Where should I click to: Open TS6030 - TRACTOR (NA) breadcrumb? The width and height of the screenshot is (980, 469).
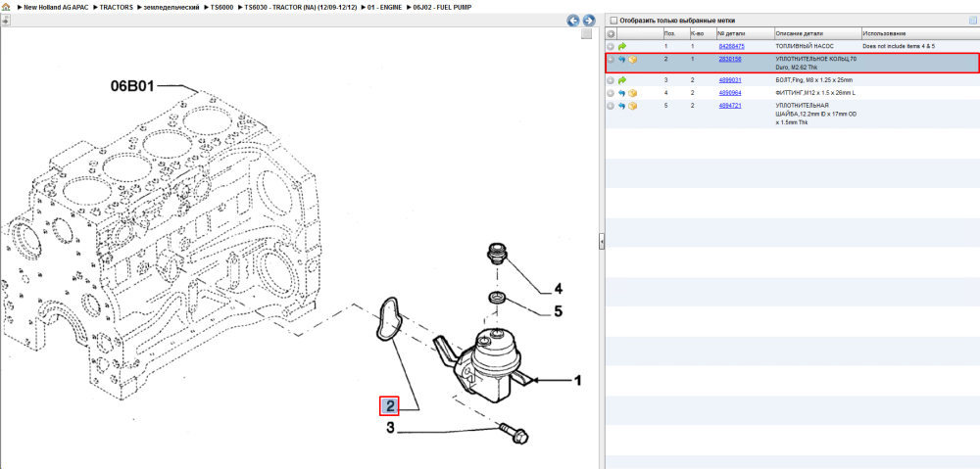click(x=301, y=7)
